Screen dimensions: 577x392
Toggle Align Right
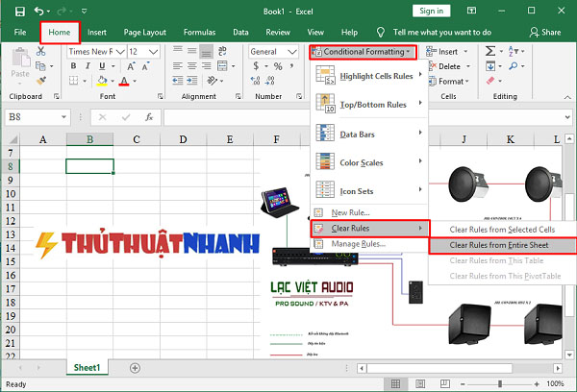click(x=206, y=66)
